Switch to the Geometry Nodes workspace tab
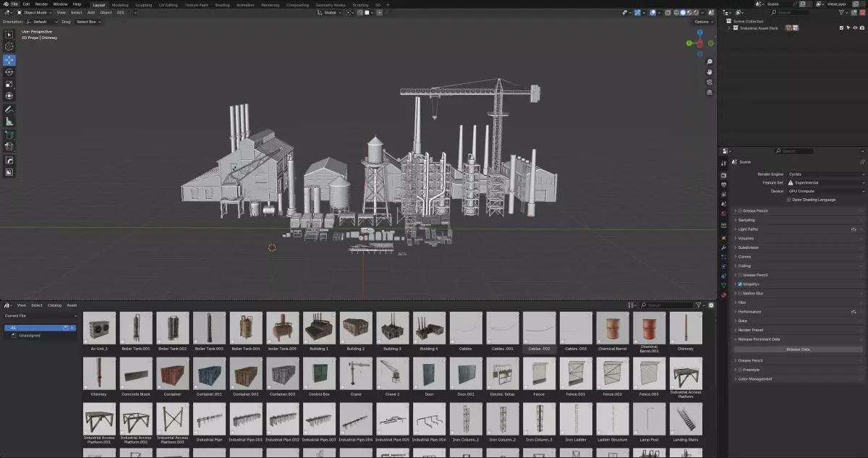868x458 pixels. click(330, 4)
